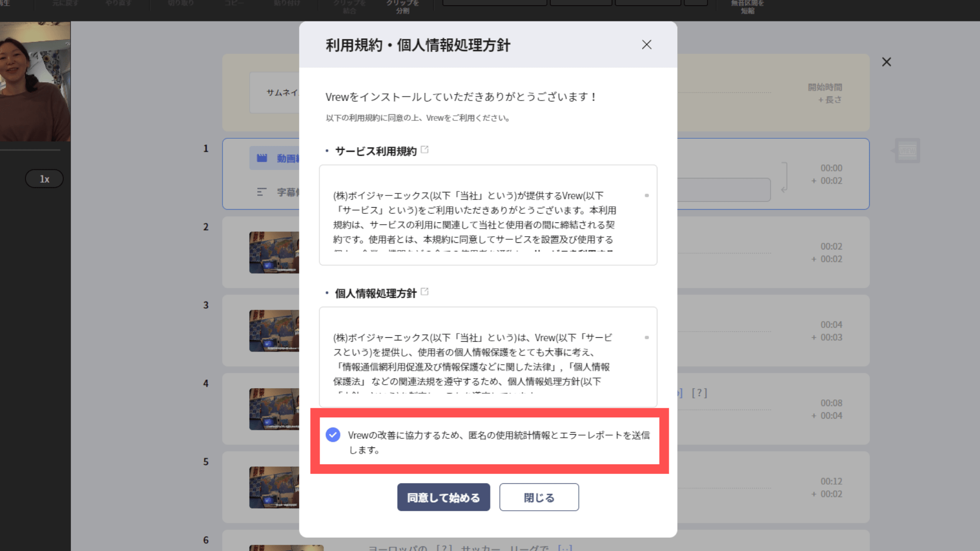Expand the [?] placeholder in clip 4
Image resolution: width=980 pixels, height=551 pixels.
point(699,393)
